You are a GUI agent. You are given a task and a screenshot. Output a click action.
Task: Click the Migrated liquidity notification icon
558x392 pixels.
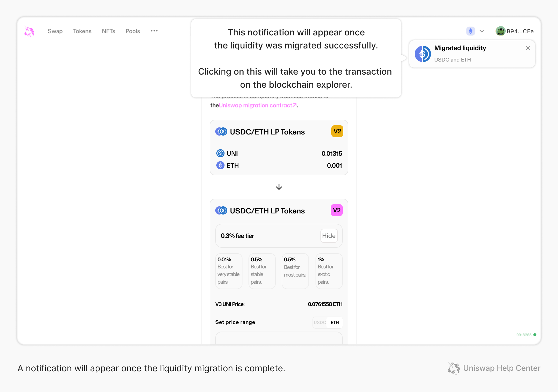tap(423, 54)
